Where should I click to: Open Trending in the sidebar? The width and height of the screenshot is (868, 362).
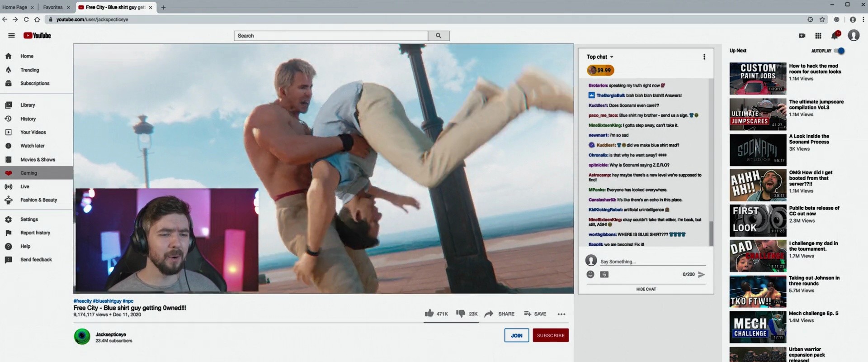[x=29, y=70]
